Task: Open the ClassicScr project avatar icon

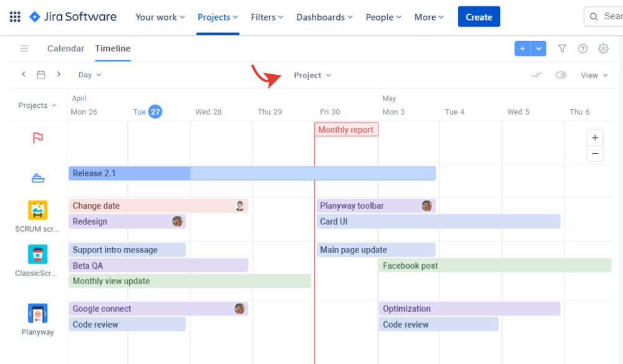Action: (37, 255)
